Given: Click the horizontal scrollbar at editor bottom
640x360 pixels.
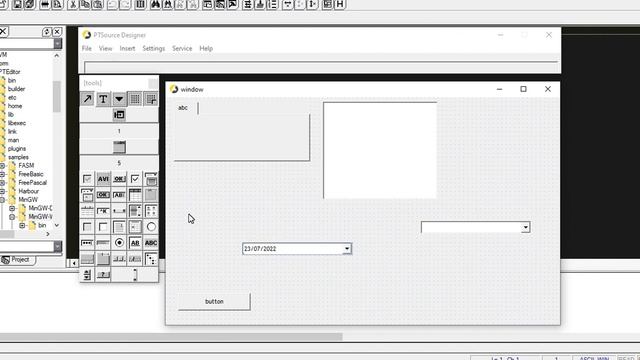Looking at the screenshot, I should pos(171,337).
